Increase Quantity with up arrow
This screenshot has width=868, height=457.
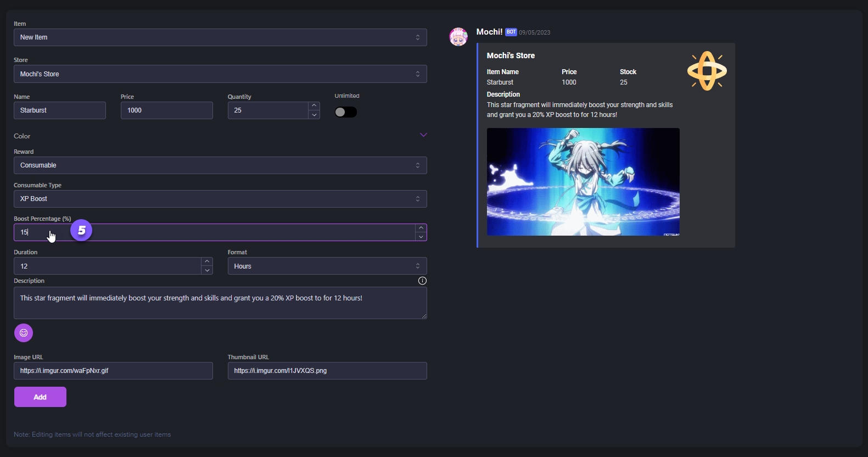pyautogui.click(x=314, y=105)
